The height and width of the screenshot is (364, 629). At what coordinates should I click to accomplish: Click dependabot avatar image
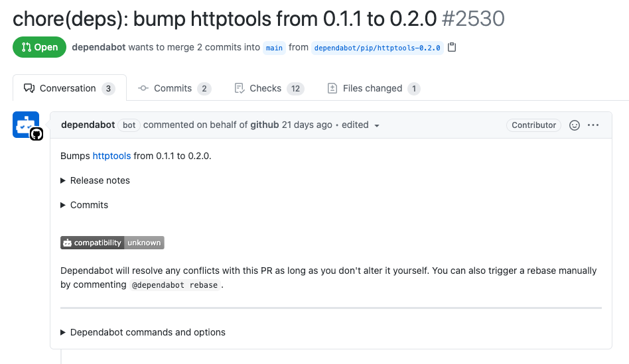(x=26, y=125)
